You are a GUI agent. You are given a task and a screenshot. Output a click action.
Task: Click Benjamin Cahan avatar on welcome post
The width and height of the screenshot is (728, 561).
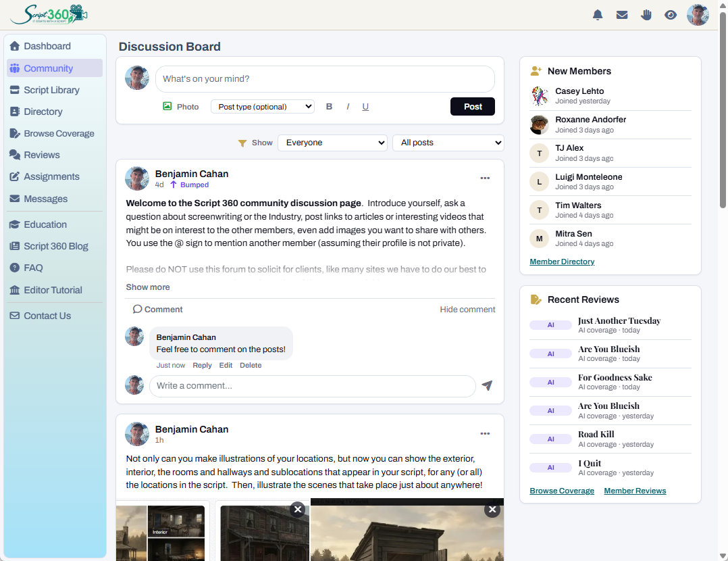tap(137, 178)
